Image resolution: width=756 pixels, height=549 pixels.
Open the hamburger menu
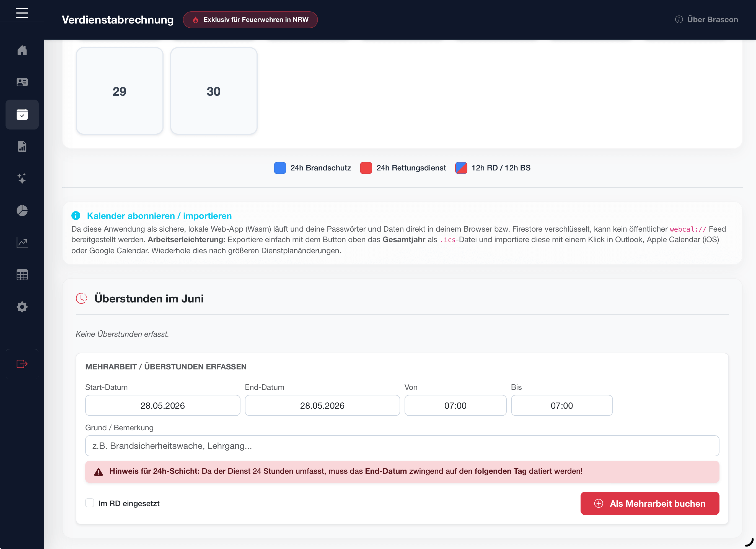[x=22, y=13]
